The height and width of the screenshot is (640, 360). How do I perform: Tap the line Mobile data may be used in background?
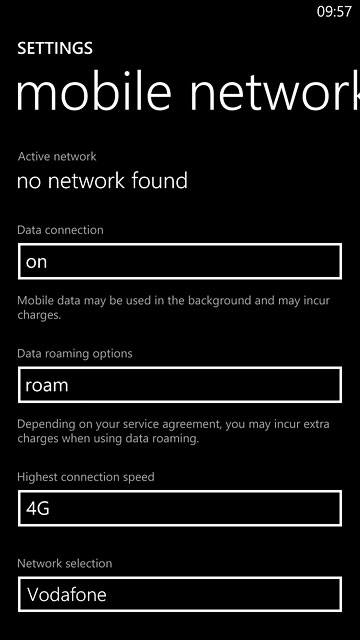(x=173, y=301)
